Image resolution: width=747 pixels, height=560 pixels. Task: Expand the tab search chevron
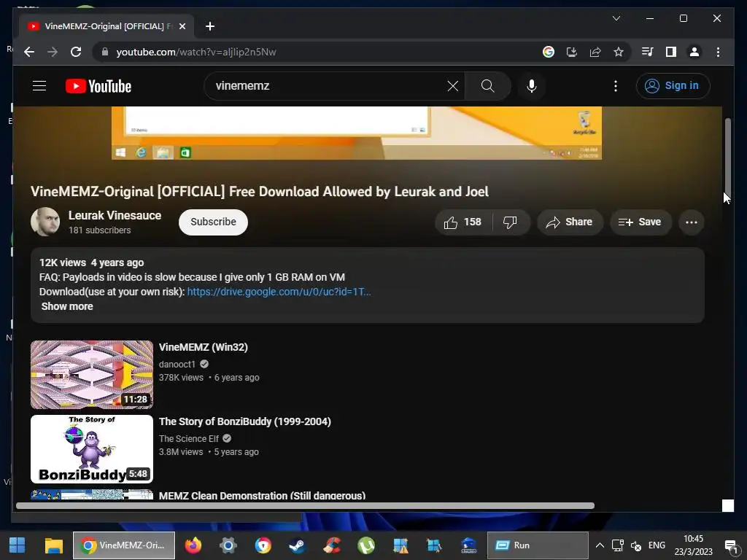tap(616, 18)
